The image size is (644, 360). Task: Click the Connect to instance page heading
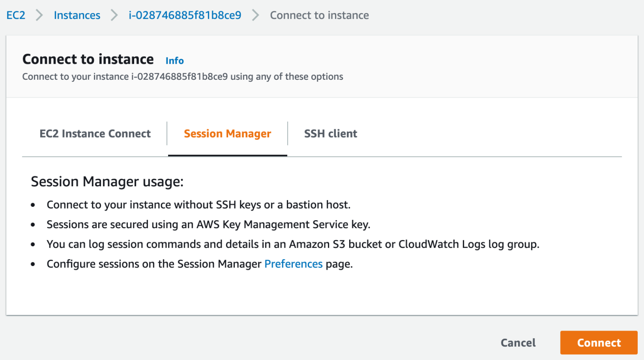click(88, 59)
